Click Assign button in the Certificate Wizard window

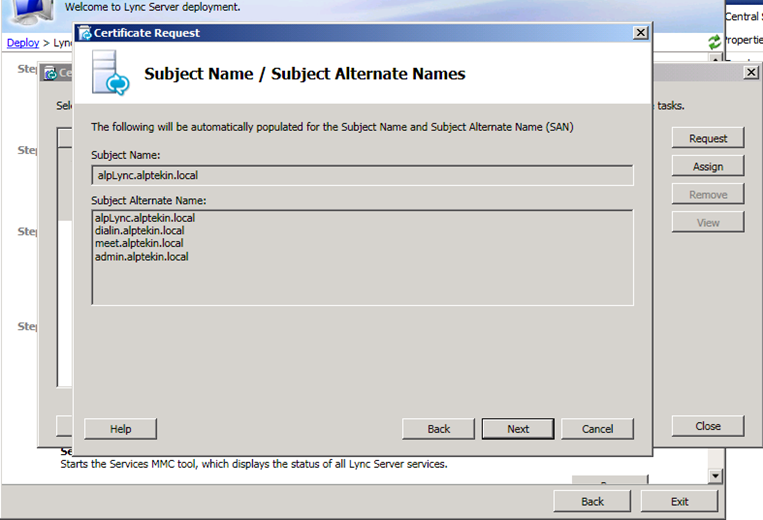pos(708,166)
